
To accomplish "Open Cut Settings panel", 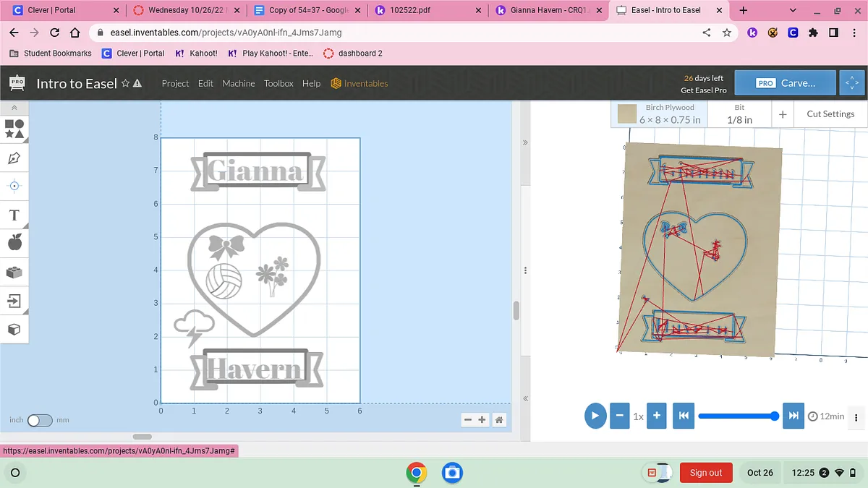I will pos(830,114).
